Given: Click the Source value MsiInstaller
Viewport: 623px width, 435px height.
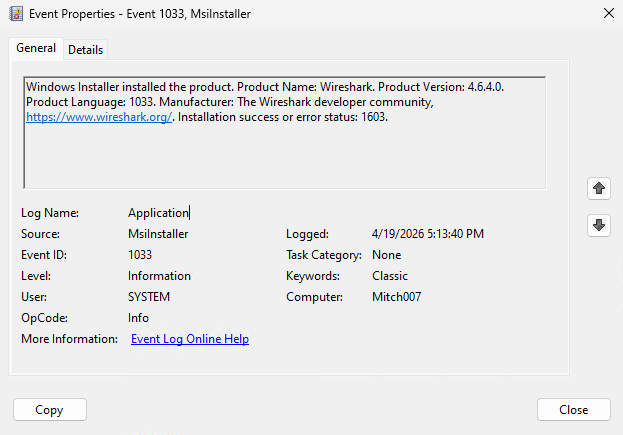Looking at the screenshot, I should point(158,234).
